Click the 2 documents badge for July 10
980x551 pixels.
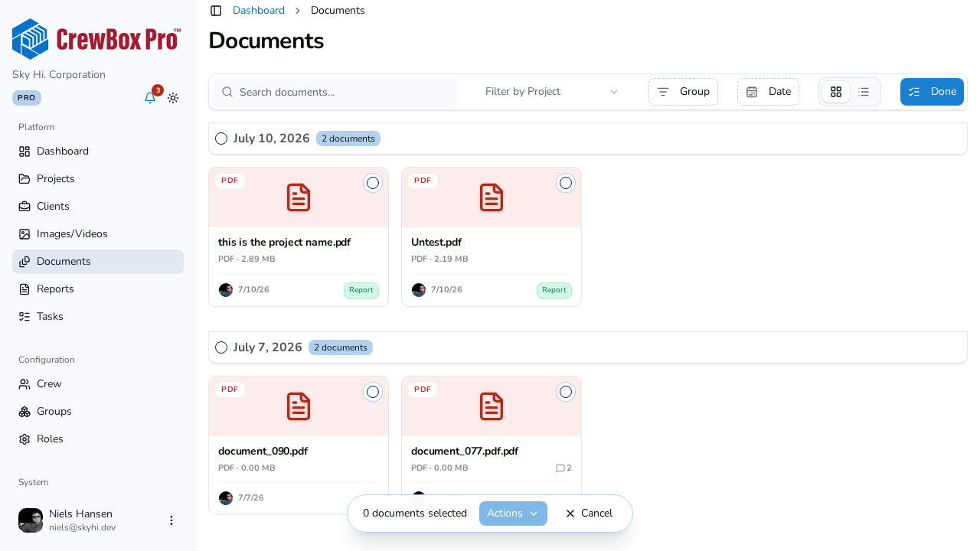tap(348, 139)
